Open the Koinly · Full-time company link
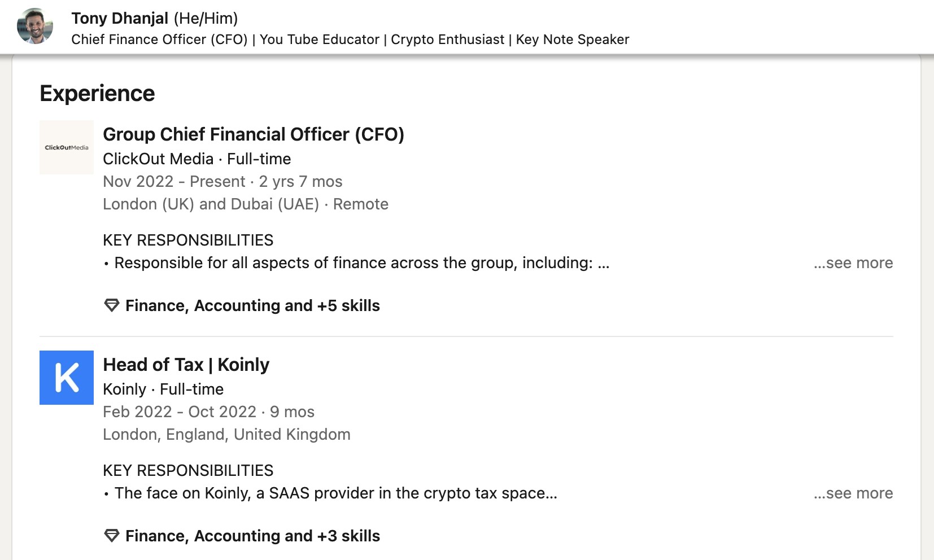The height and width of the screenshot is (560, 934). [x=163, y=389]
